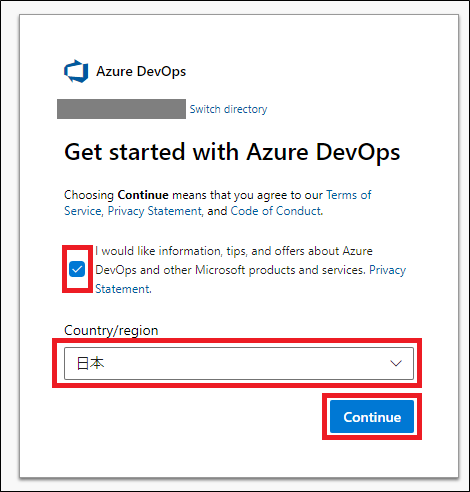This screenshot has width=470, height=492.
Task: Expand the chevron arrow in the country selector
Action: [x=396, y=363]
